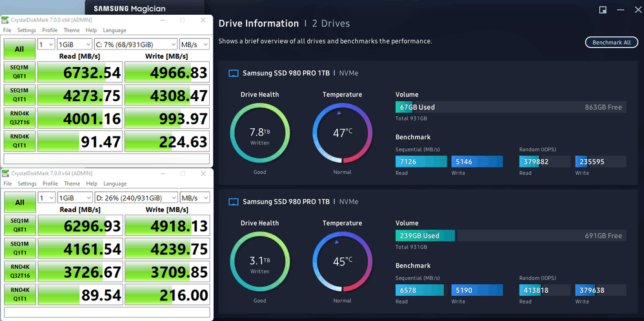This screenshot has height=321, width=644.
Task: Open the Theme menu in bottom CrystalDiskMark
Action: point(72,184)
